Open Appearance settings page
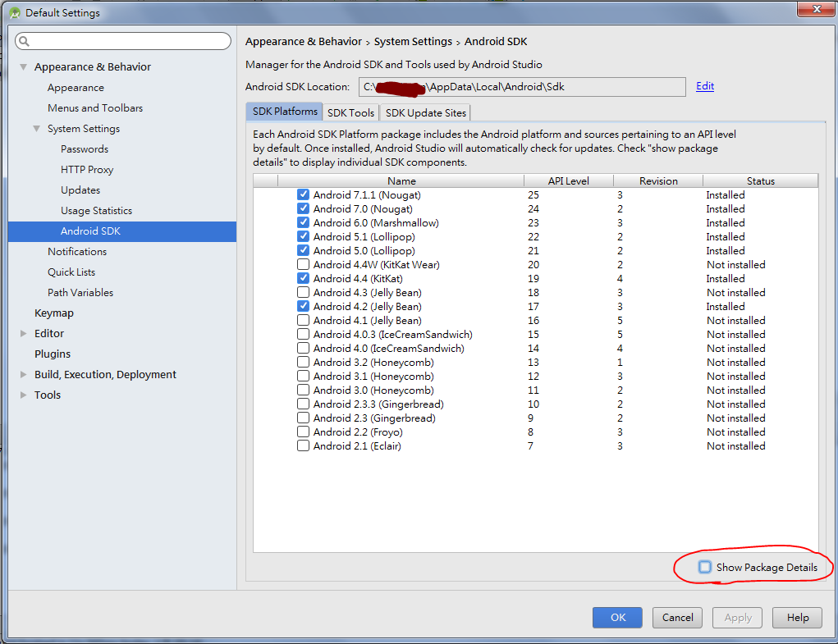 pyautogui.click(x=76, y=88)
